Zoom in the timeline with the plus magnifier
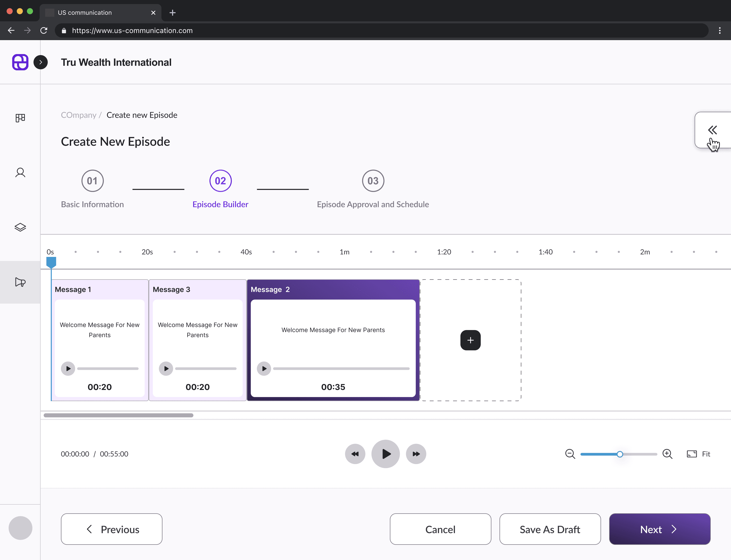The height and width of the screenshot is (560, 731). point(667,454)
